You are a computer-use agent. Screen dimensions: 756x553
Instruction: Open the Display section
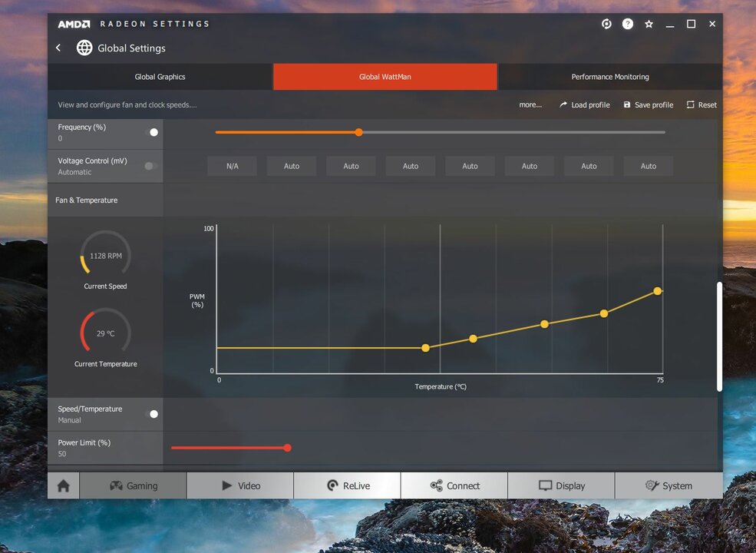point(561,485)
